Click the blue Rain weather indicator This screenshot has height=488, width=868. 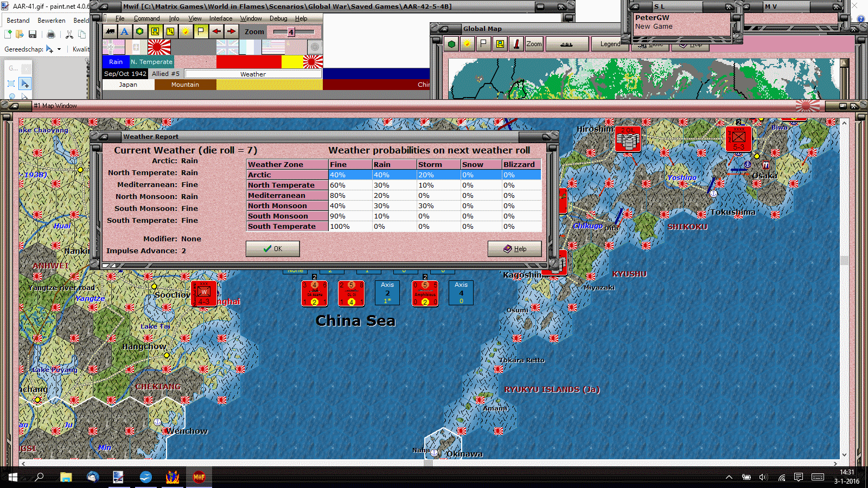(116, 62)
